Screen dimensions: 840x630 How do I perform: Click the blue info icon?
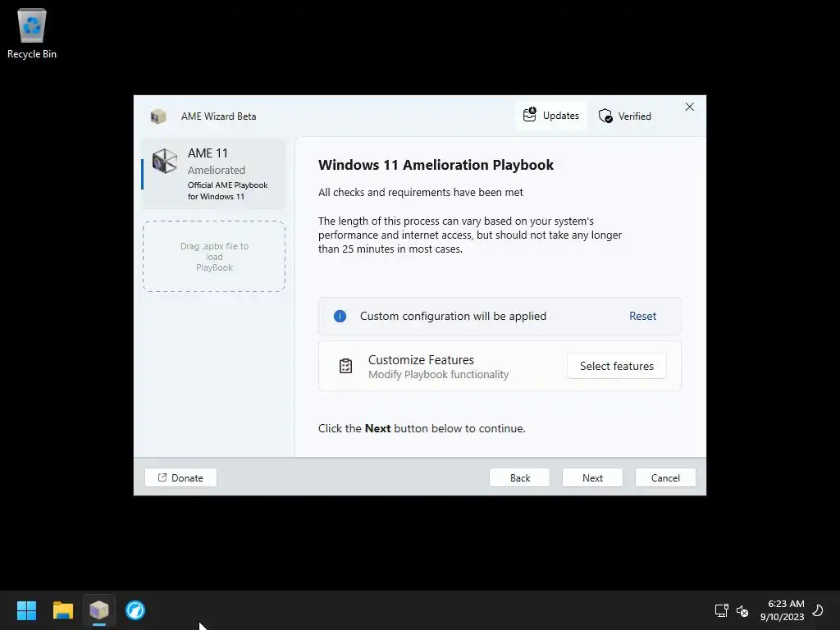point(340,316)
